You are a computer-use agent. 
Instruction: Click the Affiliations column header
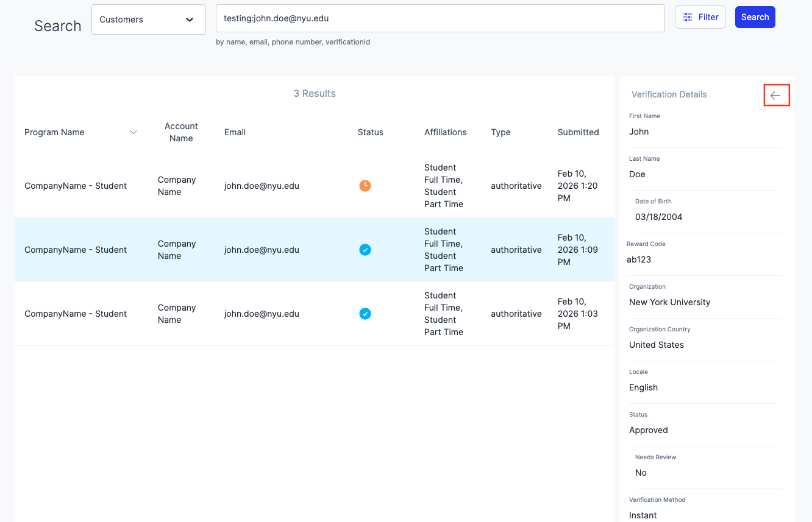[x=446, y=132]
